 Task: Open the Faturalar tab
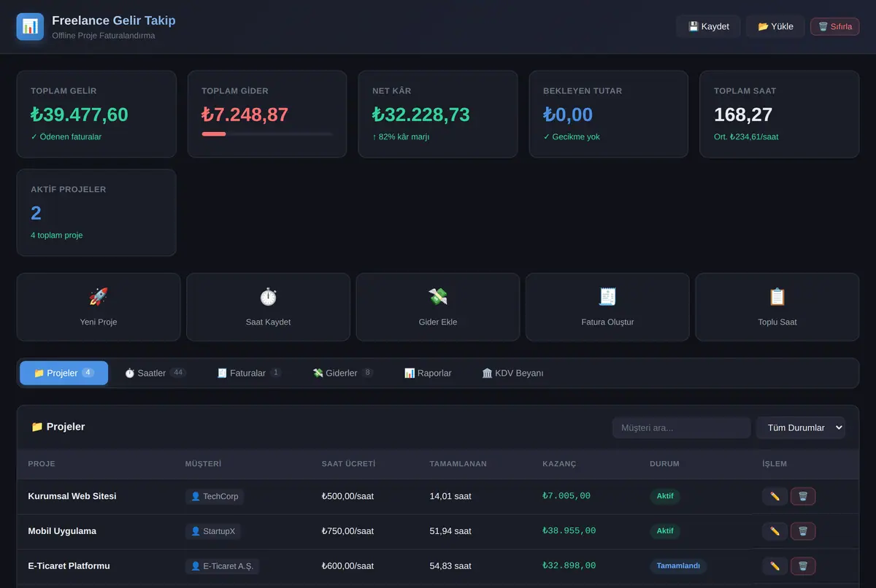pos(249,373)
